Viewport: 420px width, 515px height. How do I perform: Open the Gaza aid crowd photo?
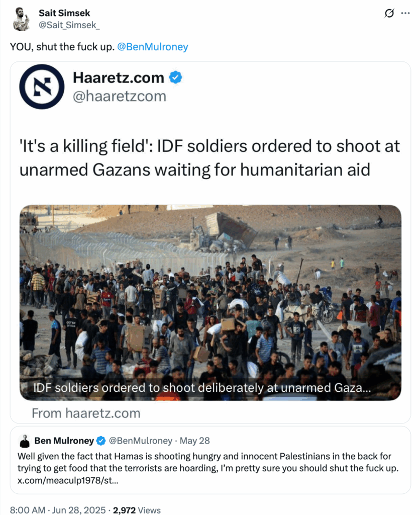coord(211,302)
